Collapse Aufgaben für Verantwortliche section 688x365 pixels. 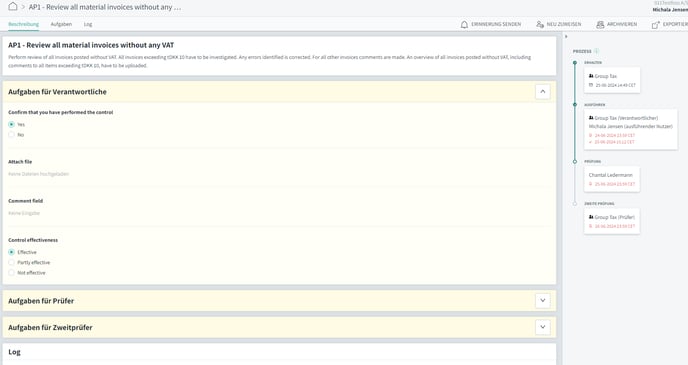pos(543,92)
